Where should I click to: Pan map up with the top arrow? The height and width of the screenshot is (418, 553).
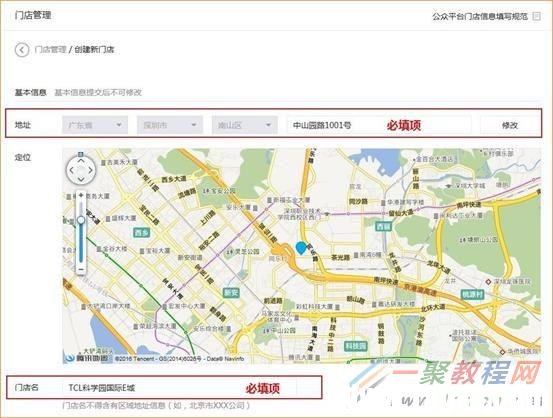[81, 161]
